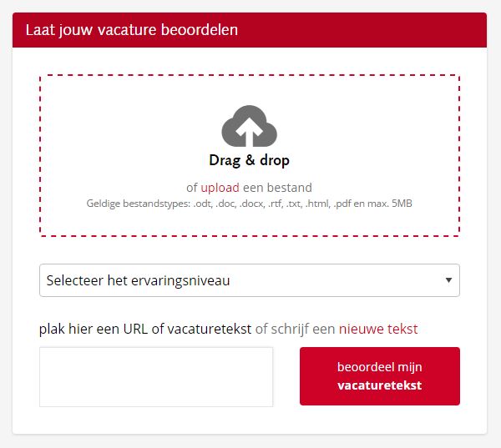Click the 'plak hier een URL of vacaturetekst' label
The image size is (501, 448).
(145, 329)
